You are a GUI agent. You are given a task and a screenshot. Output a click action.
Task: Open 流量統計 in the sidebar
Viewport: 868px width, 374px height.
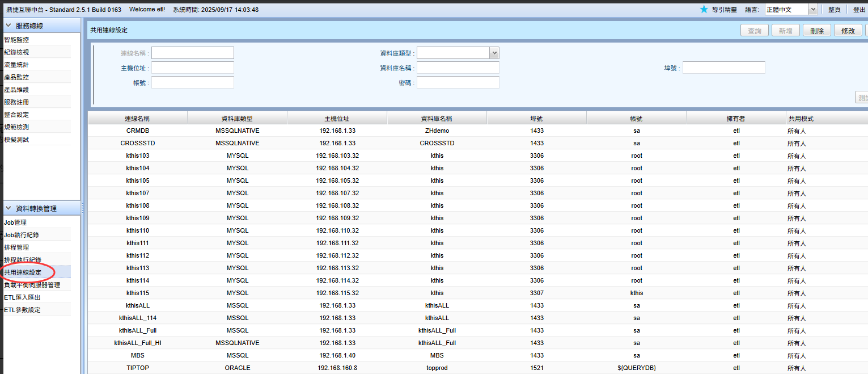point(16,65)
